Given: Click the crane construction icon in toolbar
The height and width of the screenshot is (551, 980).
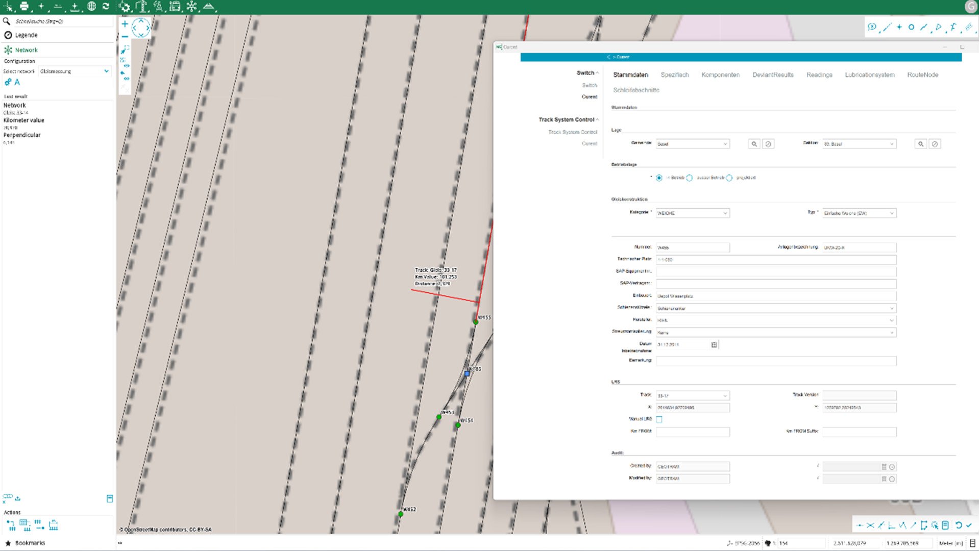Looking at the screenshot, I should click(x=141, y=6).
